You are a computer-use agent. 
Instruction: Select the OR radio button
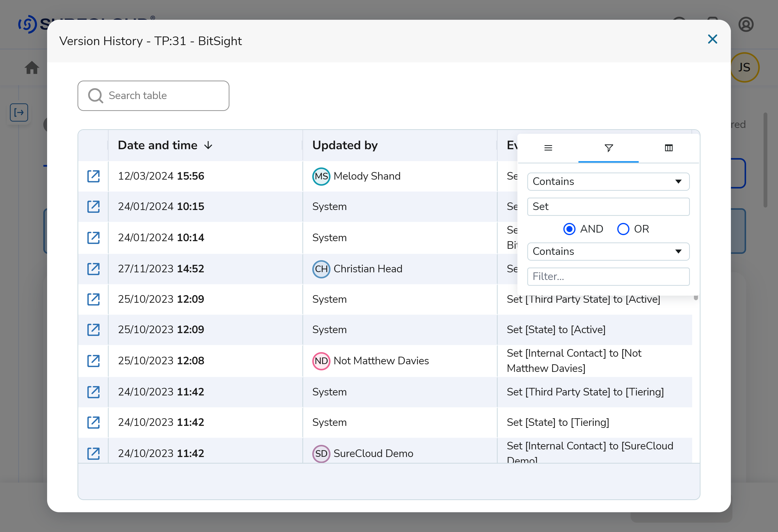point(623,229)
